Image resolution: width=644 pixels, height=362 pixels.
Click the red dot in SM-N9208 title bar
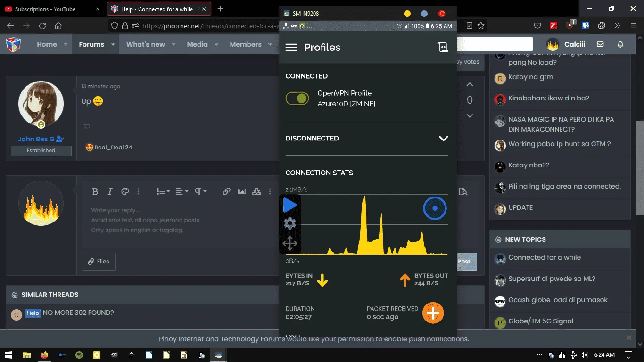coord(441,14)
